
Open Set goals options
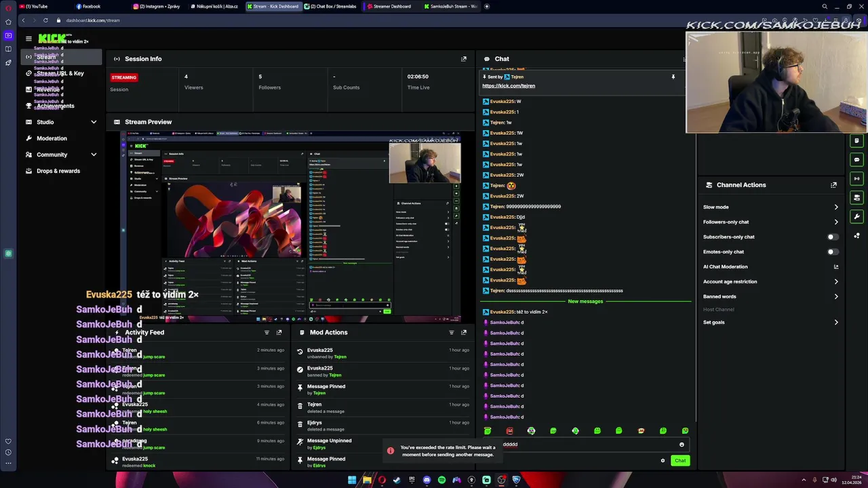[770, 323]
